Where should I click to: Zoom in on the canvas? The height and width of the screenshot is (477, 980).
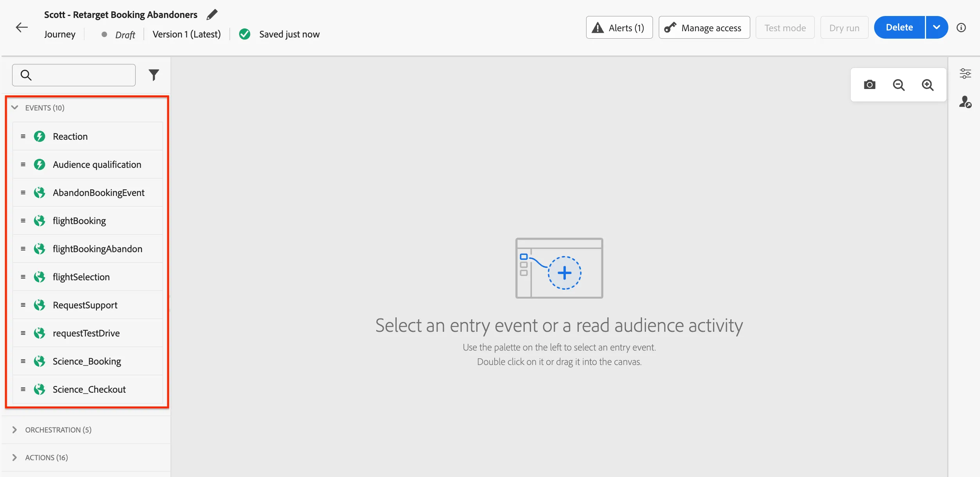coord(927,85)
